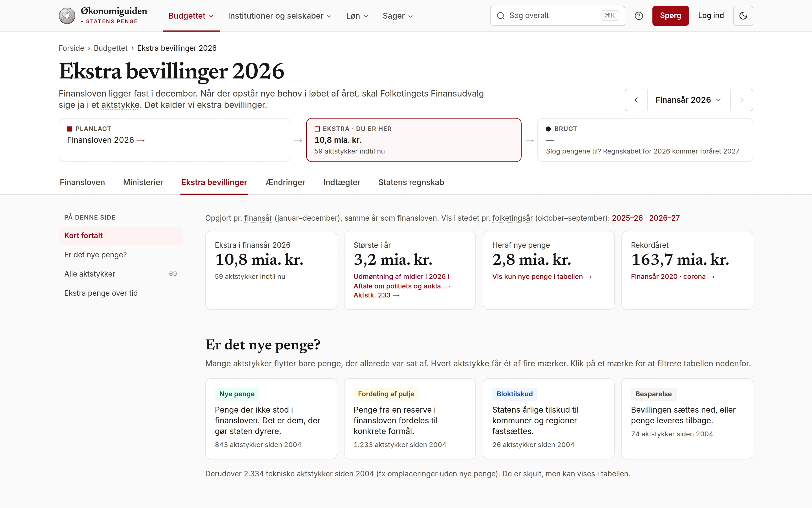
Task: Open Finansår 2020 · corona link
Action: [673, 277]
